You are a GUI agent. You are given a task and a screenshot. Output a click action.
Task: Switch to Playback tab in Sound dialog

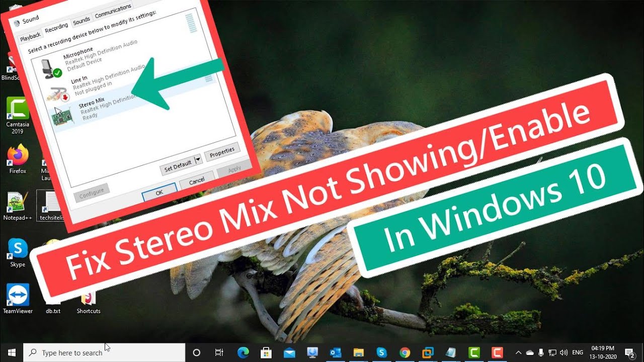click(31, 37)
